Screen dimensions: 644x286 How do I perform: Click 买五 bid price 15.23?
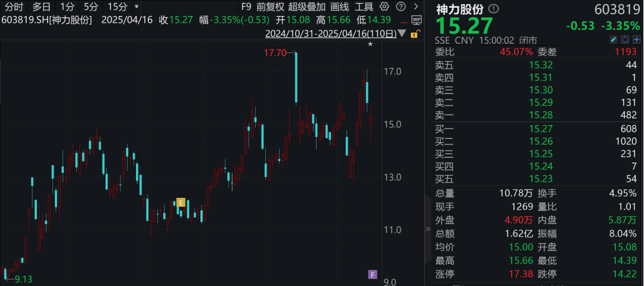pyautogui.click(x=540, y=179)
